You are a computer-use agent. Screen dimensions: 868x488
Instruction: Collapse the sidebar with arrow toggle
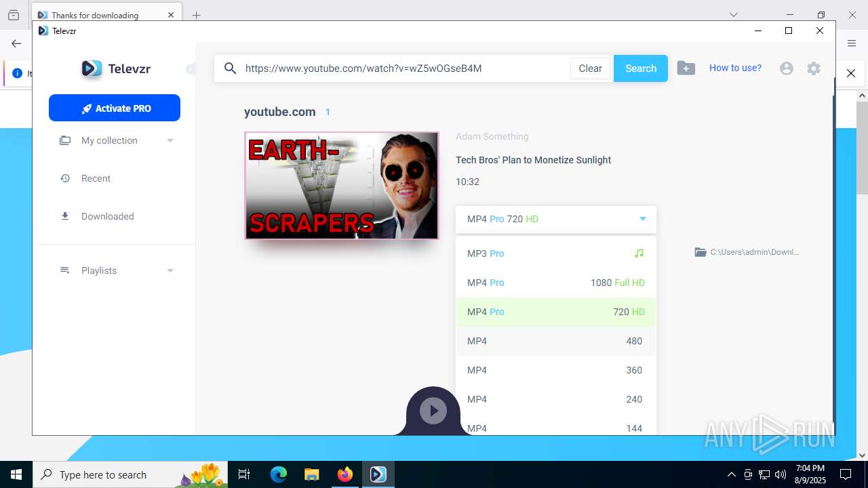coord(191,69)
